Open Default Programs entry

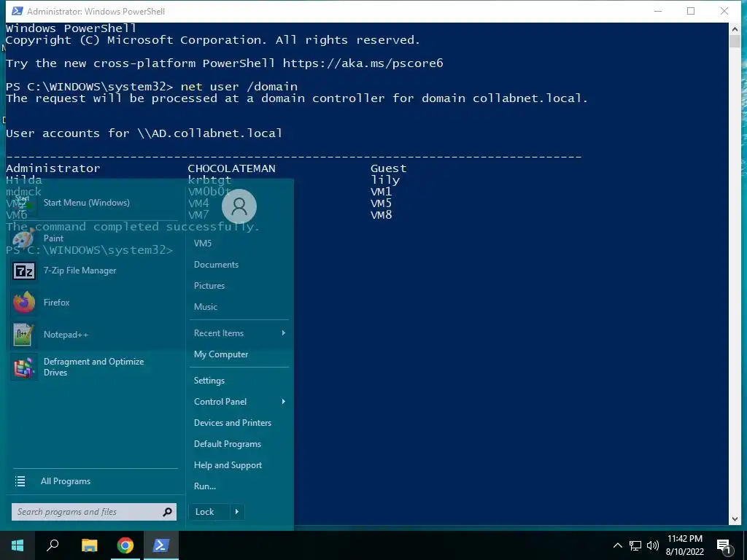228,444
